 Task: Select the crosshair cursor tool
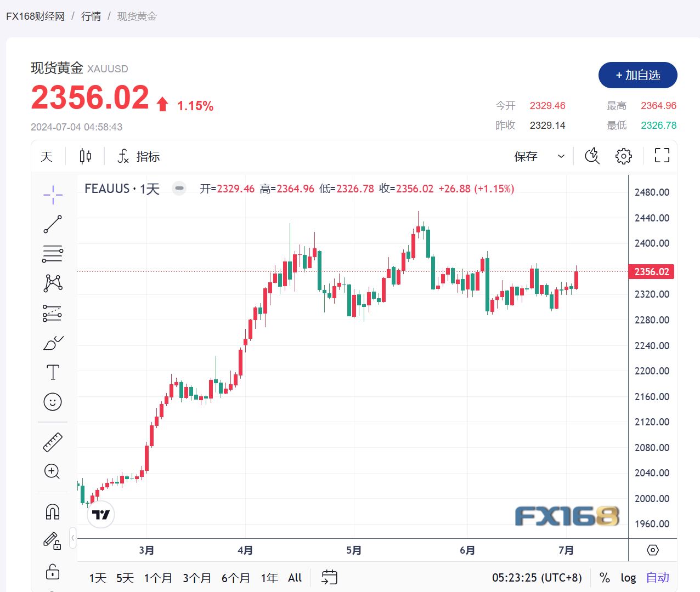[x=53, y=195]
